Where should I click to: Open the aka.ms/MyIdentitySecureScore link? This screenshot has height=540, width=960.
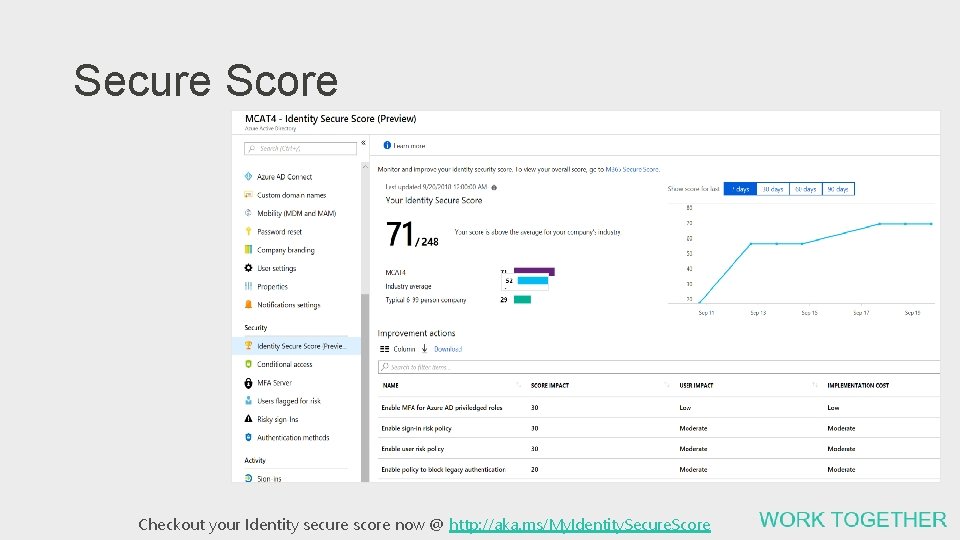[x=579, y=525]
